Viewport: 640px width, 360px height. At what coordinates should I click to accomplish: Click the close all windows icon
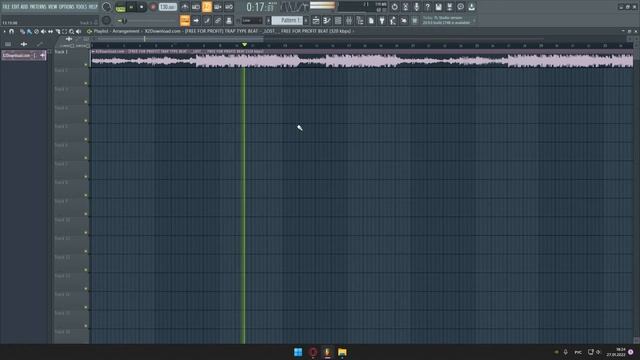coord(404,20)
